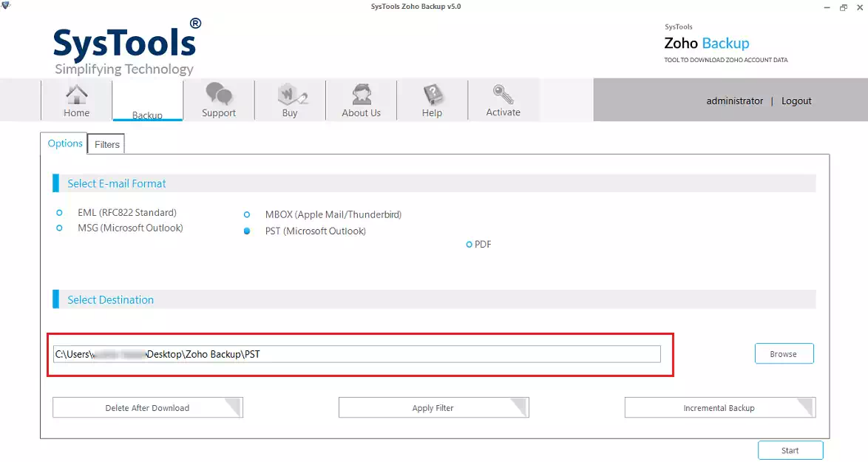Click the Zoho Backup product title
The width and height of the screenshot is (868, 462).
click(707, 43)
